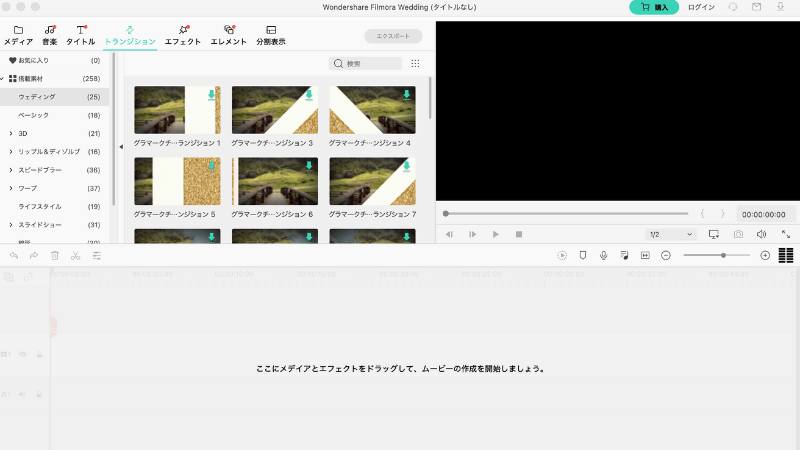Switch to the 音楽 music tab
Screen dimensions: 800x450
49,35
